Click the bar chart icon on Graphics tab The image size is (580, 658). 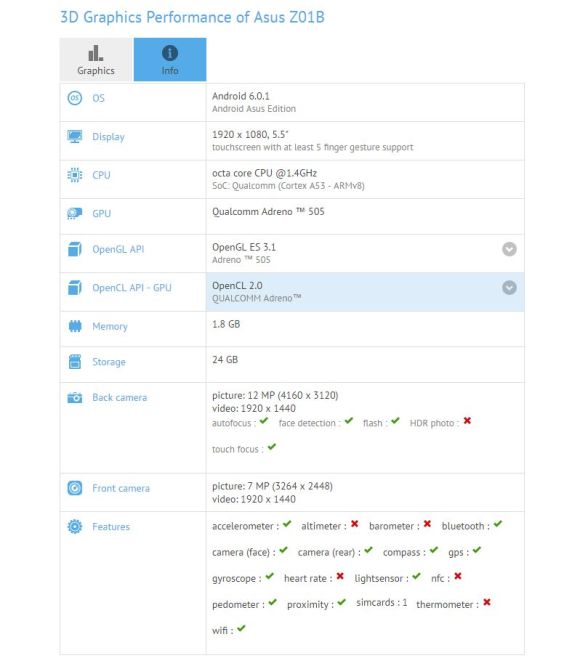click(x=96, y=53)
